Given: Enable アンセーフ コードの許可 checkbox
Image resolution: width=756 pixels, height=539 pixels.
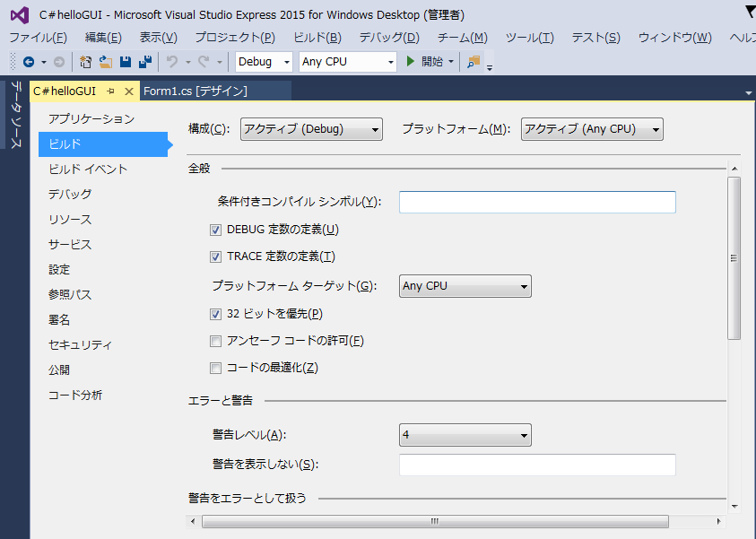Looking at the screenshot, I should (215, 342).
